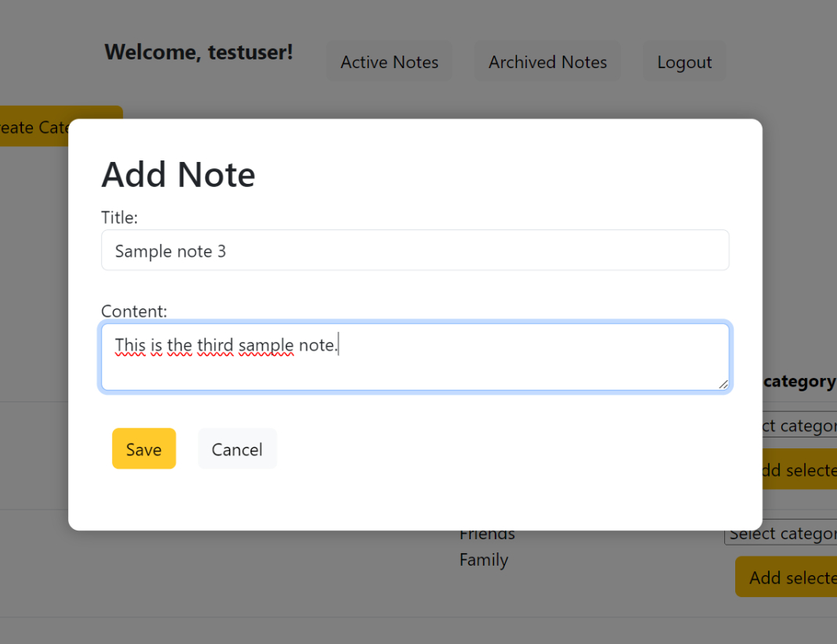Open the Active Notes view
Screen dimensions: 837x644
pos(389,63)
